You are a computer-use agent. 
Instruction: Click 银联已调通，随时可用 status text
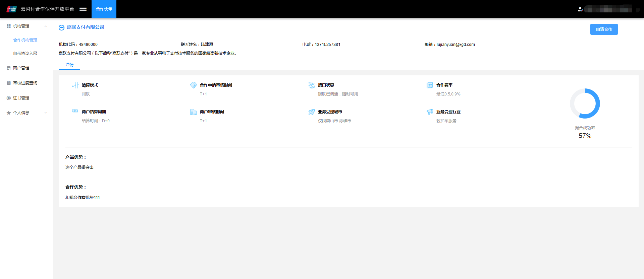coord(338,94)
